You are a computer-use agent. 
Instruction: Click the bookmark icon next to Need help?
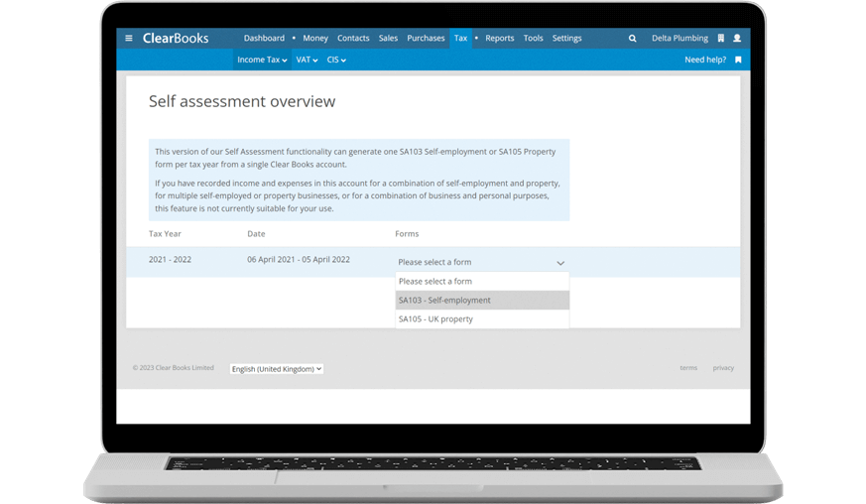tap(738, 60)
